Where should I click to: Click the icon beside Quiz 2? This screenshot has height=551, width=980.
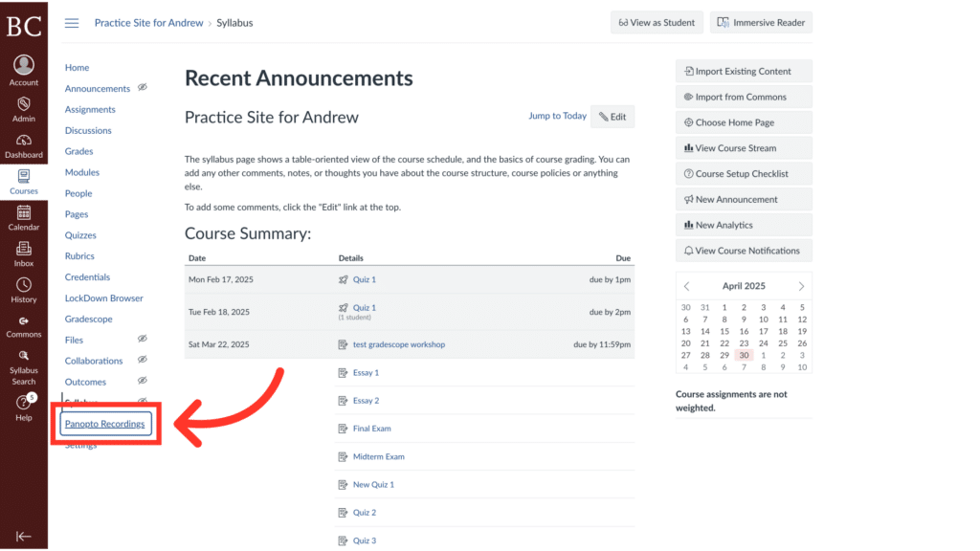(344, 513)
